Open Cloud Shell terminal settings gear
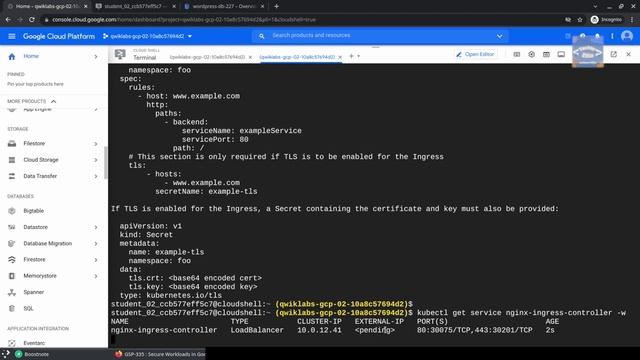Image resolution: width=640 pixels, height=360 pixels. 531,54
